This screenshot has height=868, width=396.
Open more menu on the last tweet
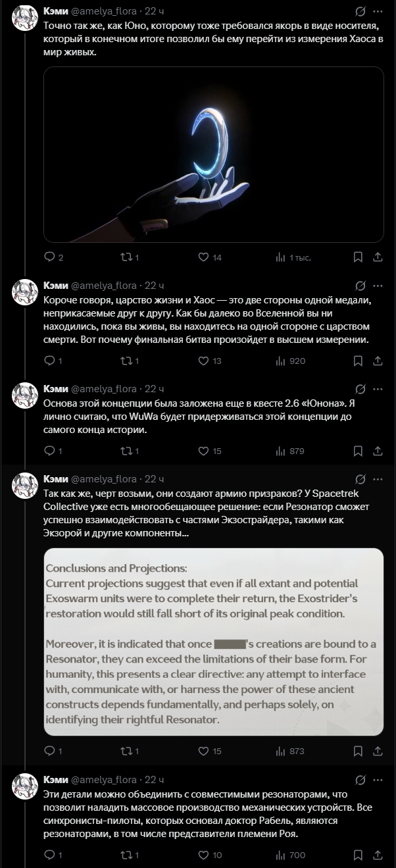point(379,780)
